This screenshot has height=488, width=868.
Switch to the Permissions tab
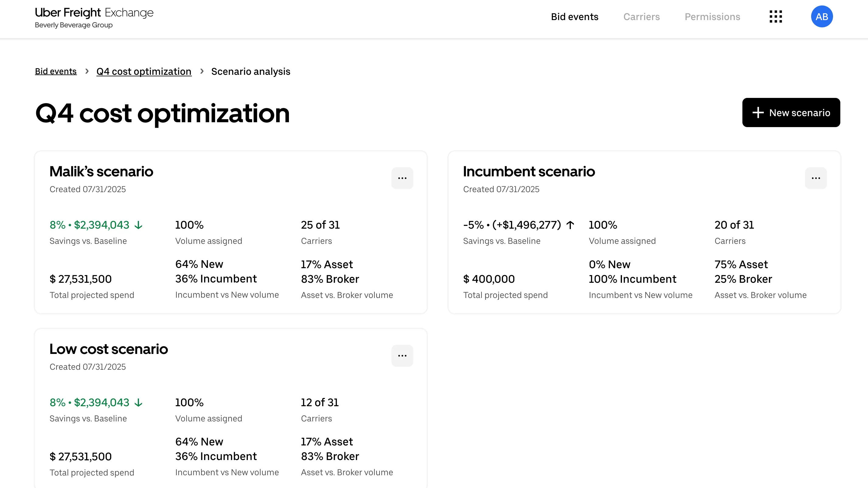click(x=712, y=16)
